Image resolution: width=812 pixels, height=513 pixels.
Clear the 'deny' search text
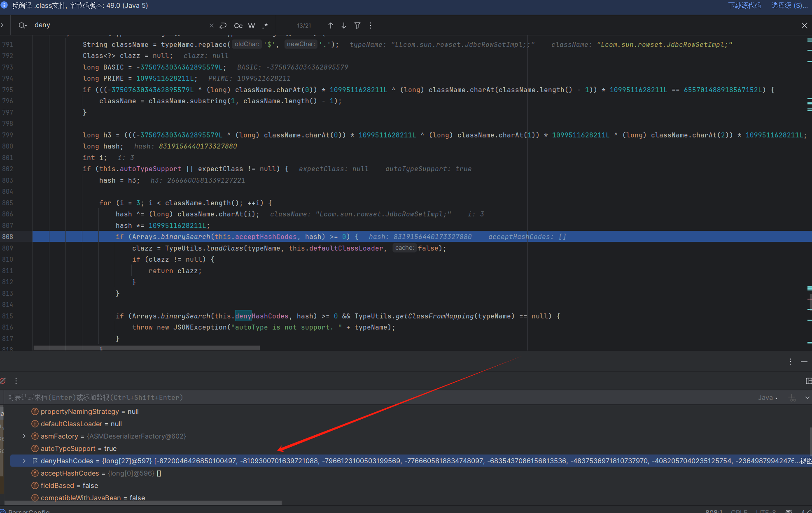(x=211, y=26)
